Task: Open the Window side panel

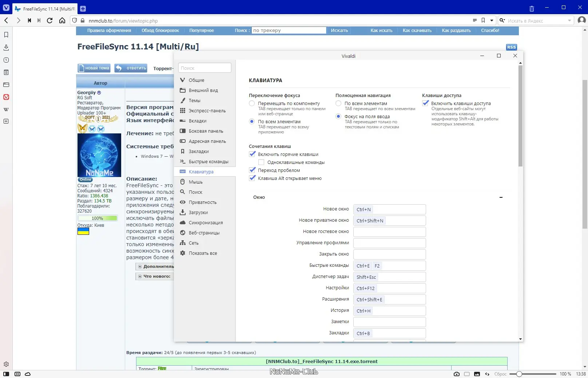Action: [6, 85]
